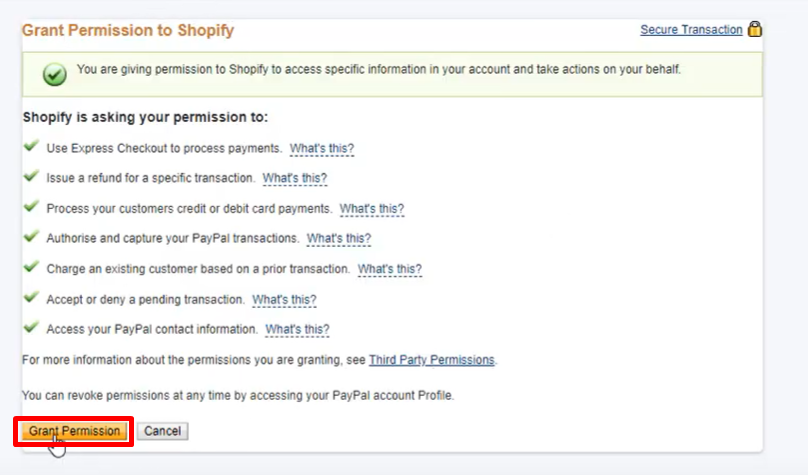Click checkmark beside Process customers card payments
This screenshot has width=808, height=475.
(31, 208)
